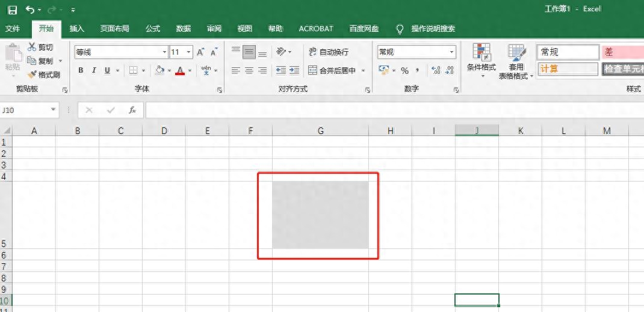Viewport: 644px width, 312px height.
Task: Switch to the 插入 (Insert) ribbon tab
Action: (x=77, y=28)
